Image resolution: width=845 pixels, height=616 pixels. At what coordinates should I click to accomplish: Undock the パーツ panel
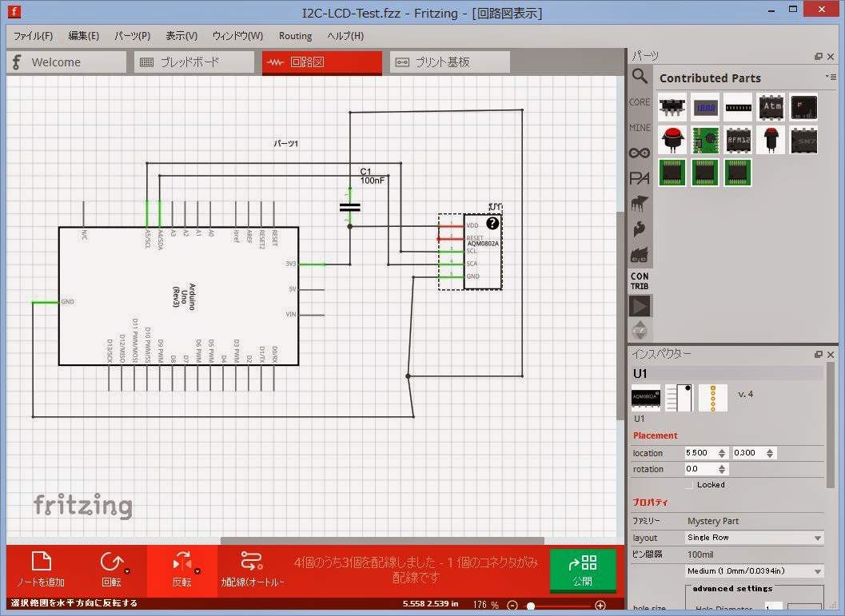[819, 57]
